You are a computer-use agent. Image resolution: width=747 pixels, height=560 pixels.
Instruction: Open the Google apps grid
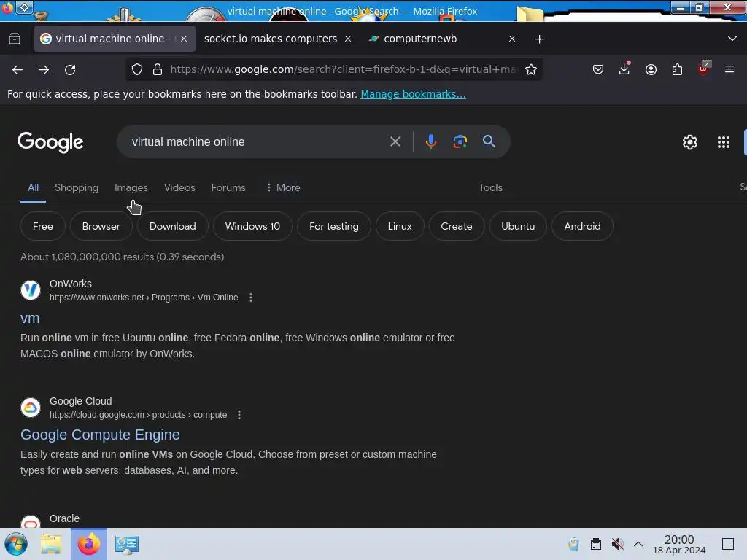coord(723,142)
